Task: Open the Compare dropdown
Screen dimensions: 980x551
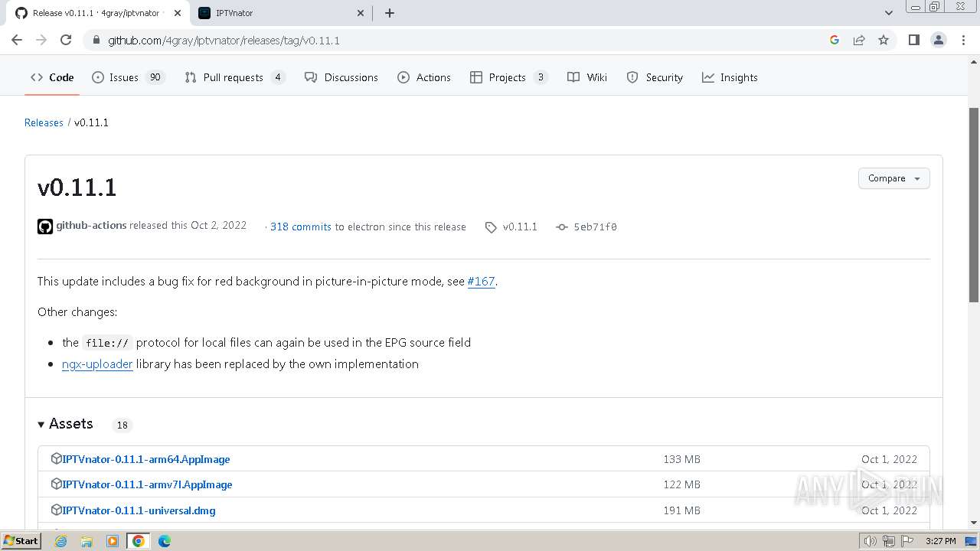Action: point(893,178)
